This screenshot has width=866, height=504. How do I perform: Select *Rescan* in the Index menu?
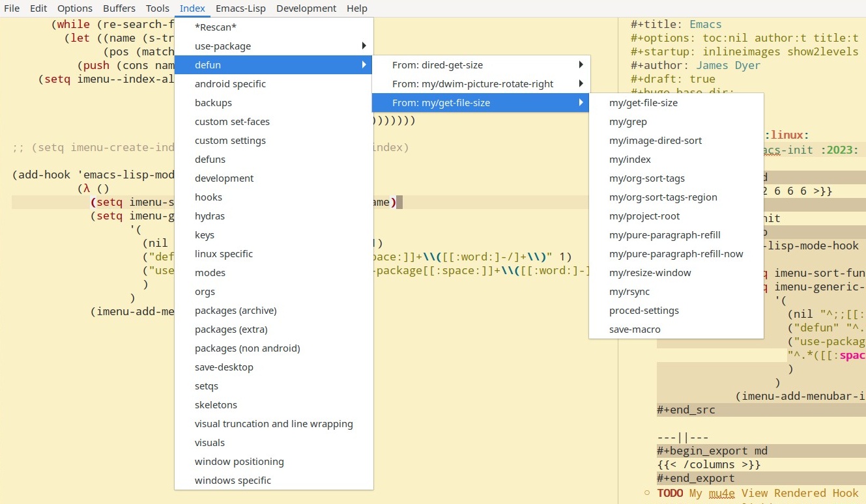(215, 27)
